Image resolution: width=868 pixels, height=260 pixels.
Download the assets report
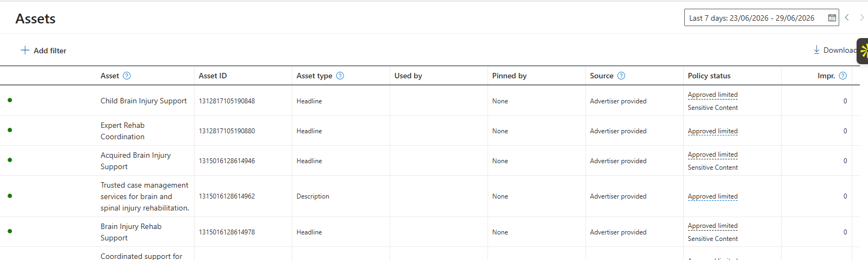tap(835, 50)
